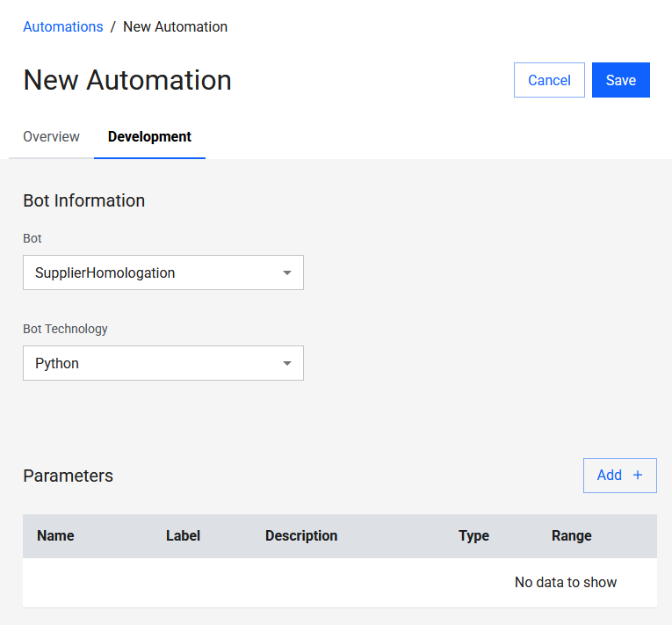Open the SupplierHomologation bot dropdown

click(149, 273)
